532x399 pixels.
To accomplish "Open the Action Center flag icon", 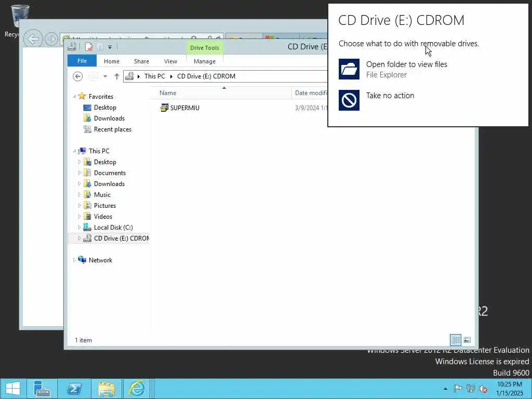I will [x=458, y=389].
